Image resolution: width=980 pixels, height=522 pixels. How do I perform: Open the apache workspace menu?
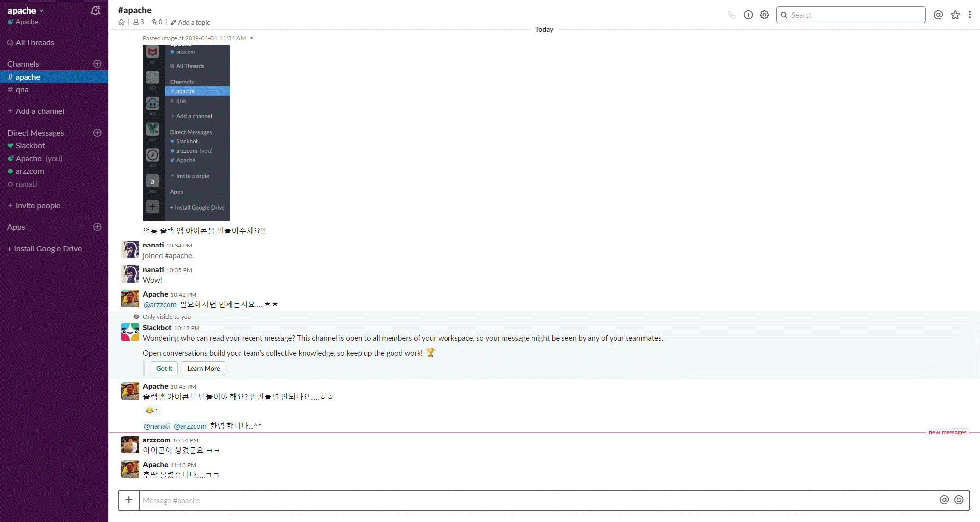click(26, 11)
